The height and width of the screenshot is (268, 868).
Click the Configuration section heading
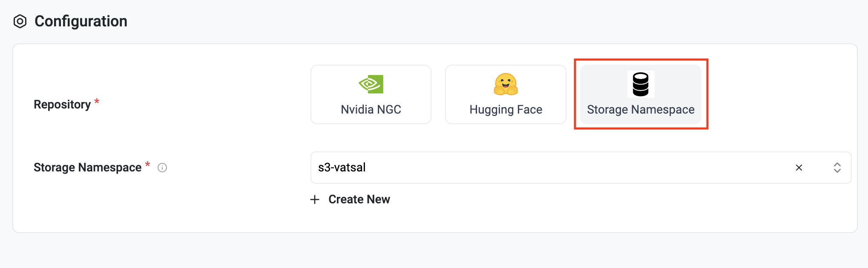(81, 20)
